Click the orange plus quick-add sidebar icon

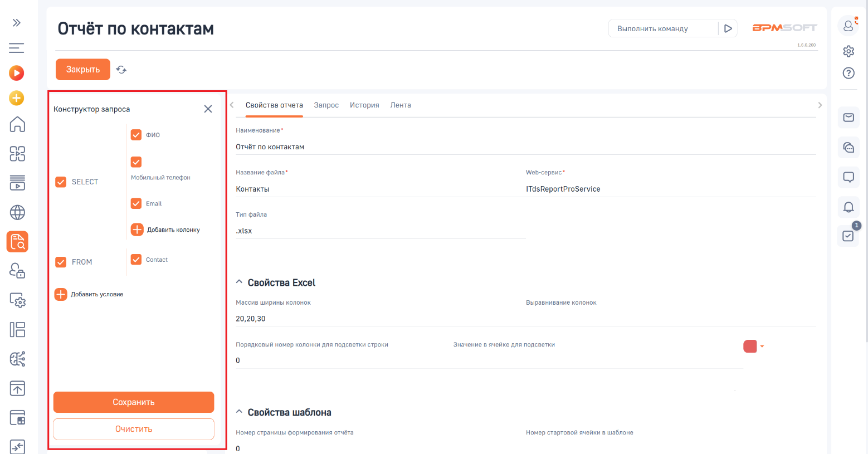[17, 98]
